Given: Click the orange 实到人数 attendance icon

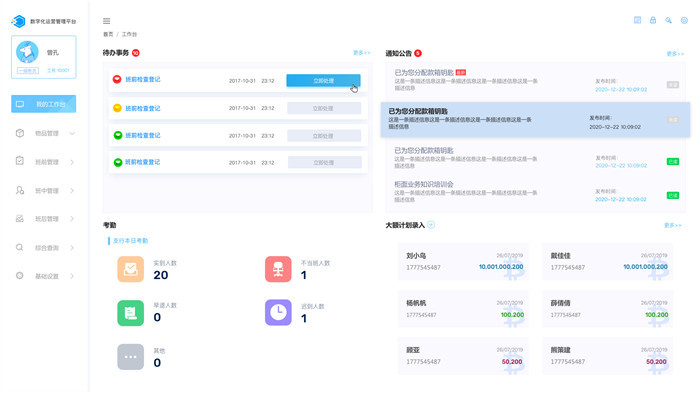Looking at the screenshot, I should (130, 269).
